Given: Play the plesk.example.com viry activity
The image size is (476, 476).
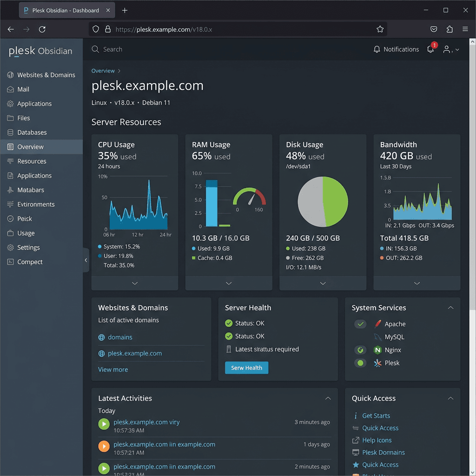Looking at the screenshot, I should tap(104, 424).
